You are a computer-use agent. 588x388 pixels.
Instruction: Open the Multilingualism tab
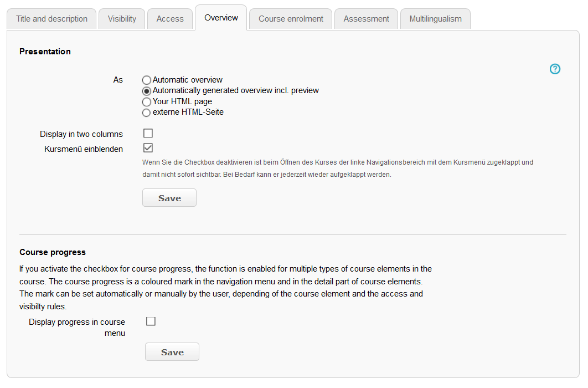435,18
